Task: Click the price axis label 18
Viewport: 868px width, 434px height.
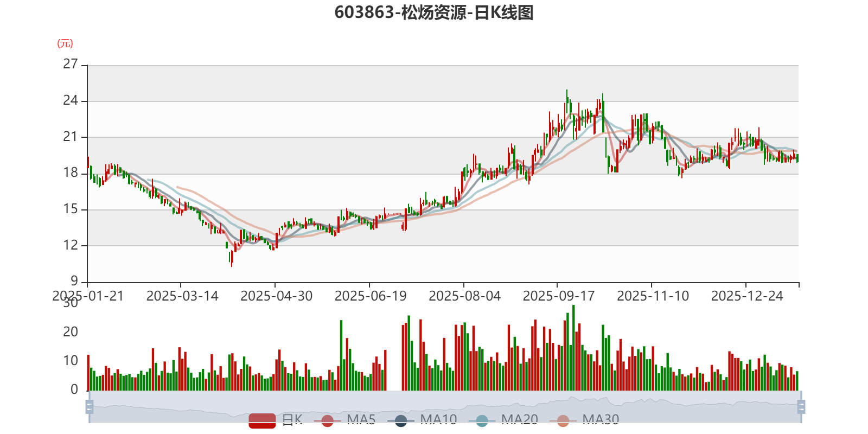Action: (x=71, y=173)
